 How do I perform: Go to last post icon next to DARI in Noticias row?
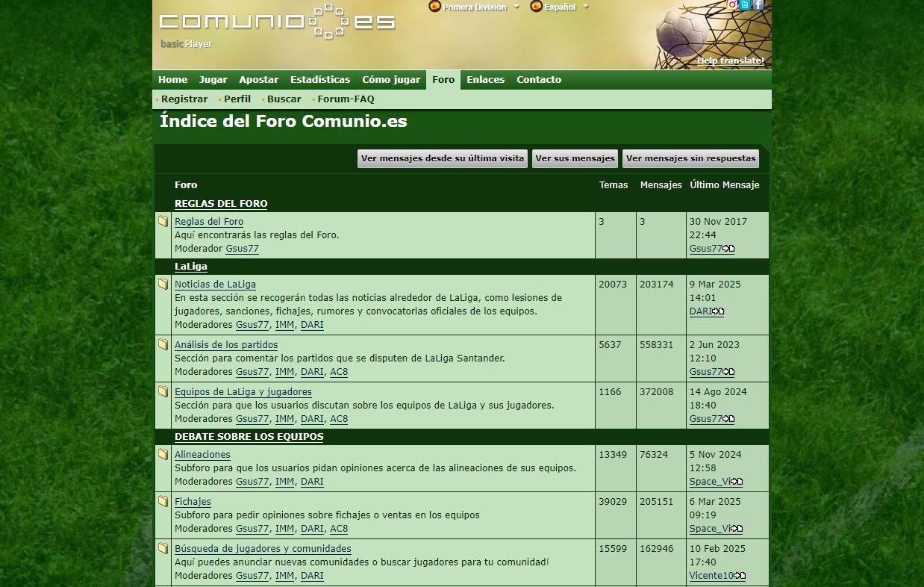(x=718, y=311)
